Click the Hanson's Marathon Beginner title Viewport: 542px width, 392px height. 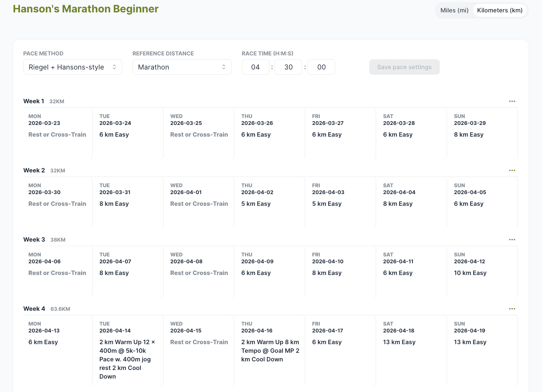pyautogui.click(x=86, y=9)
